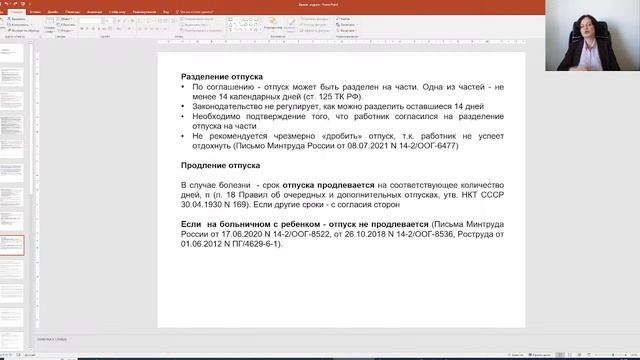Select the first slide thumbnail in the panel
This screenshot has width=640, height=360.
pyautogui.click(x=11, y=53)
